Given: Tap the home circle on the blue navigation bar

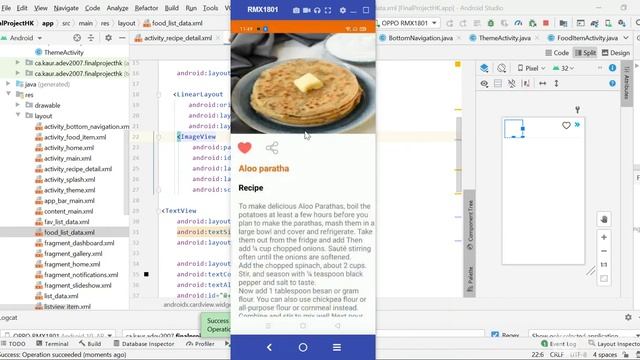Looking at the screenshot, I should coord(303,347).
